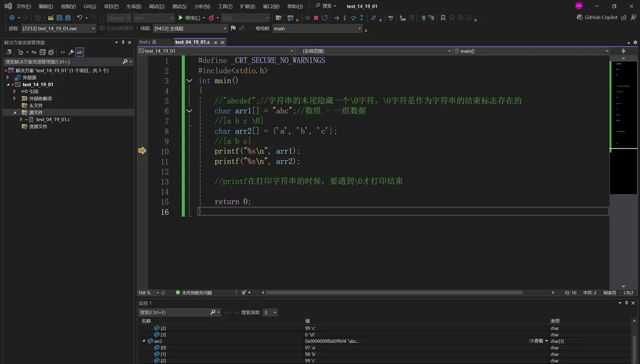This screenshot has width=640, height=364.
Task: Click the Step Out icon
Action: click(x=362, y=18)
